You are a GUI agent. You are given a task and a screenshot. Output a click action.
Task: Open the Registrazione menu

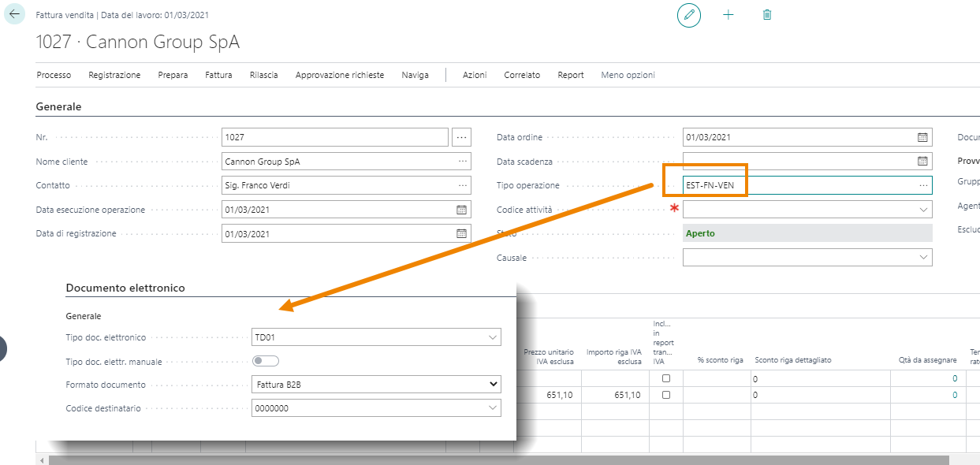coord(114,75)
